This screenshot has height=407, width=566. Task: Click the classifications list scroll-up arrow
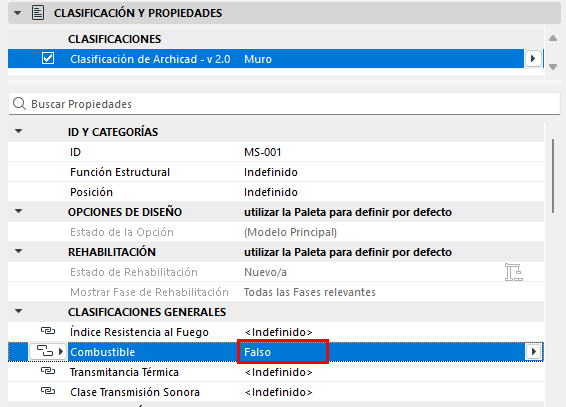coord(553,38)
